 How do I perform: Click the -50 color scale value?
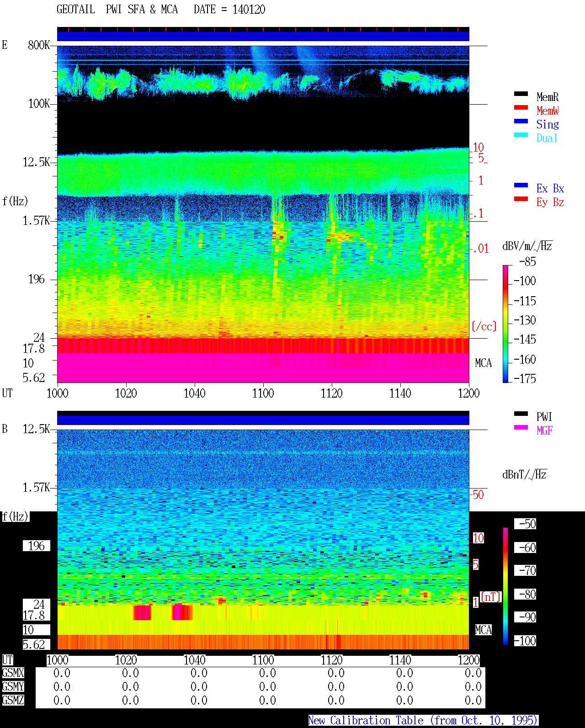coord(526,524)
